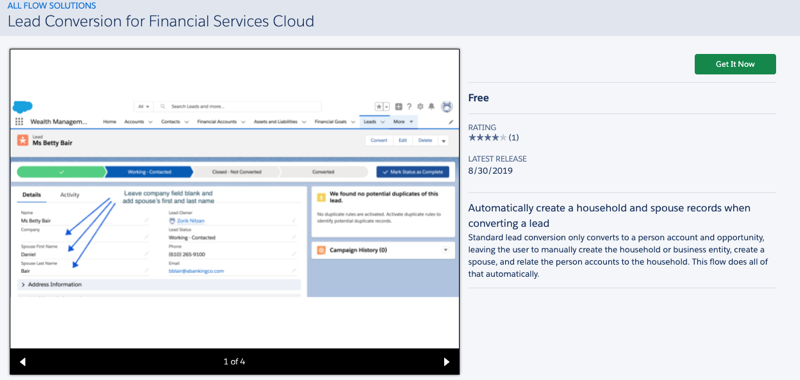Open the Campaign History dropdown arrow
The image size is (800, 380).
[445, 250]
